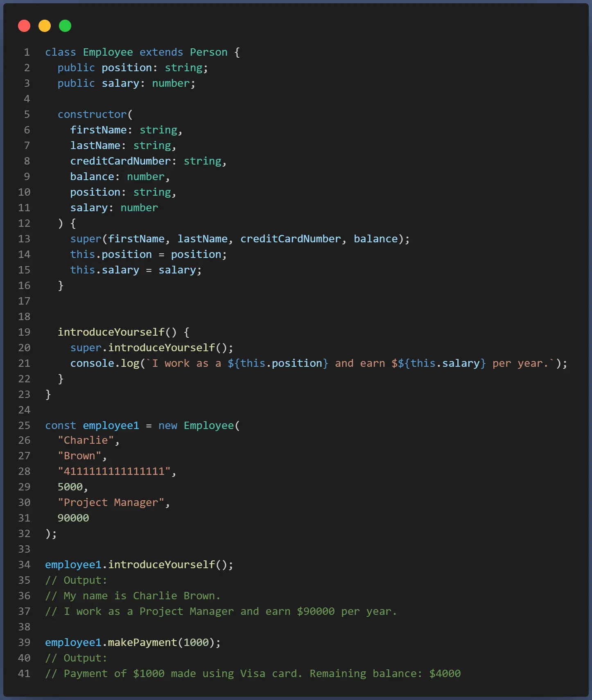
Task: Click the 90000 salary argument
Action: (73, 518)
